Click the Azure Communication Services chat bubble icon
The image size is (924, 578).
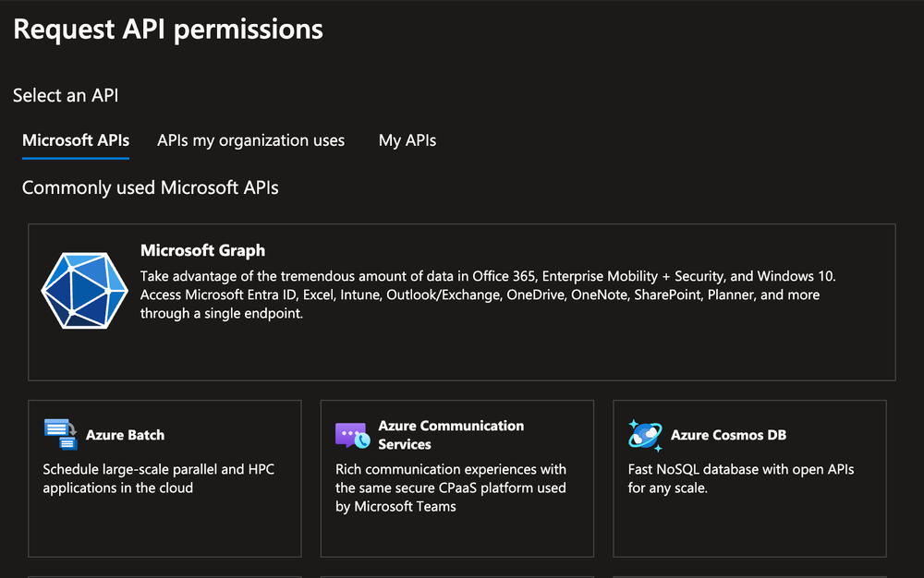[351, 433]
